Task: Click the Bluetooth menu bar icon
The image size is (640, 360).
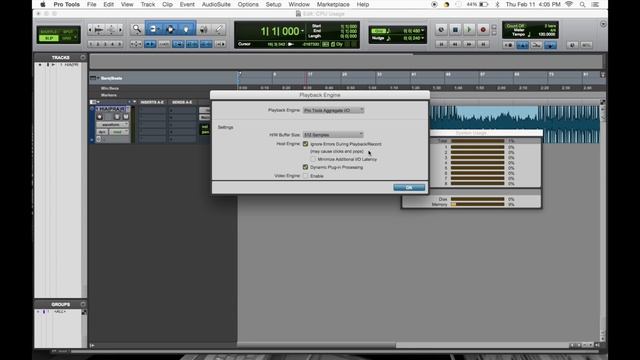Action: point(497,4)
